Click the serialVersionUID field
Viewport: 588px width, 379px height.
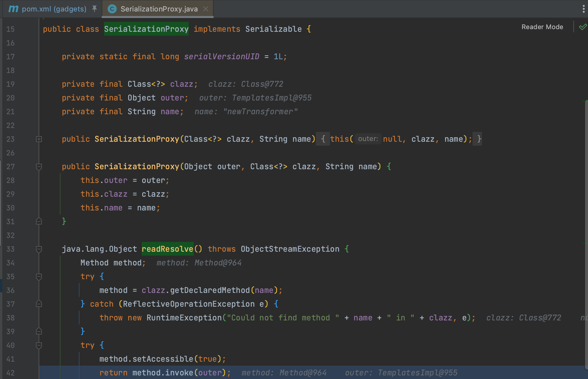coord(222,57)
